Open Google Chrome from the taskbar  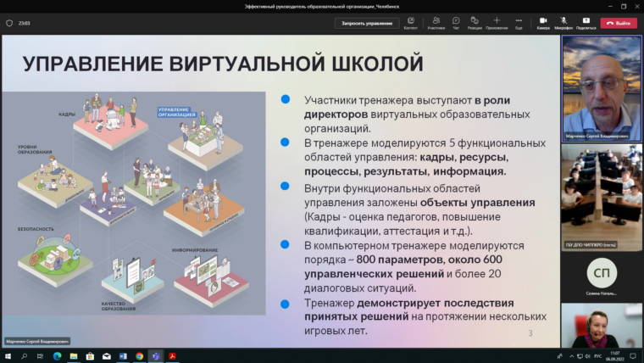pos(139,356)
